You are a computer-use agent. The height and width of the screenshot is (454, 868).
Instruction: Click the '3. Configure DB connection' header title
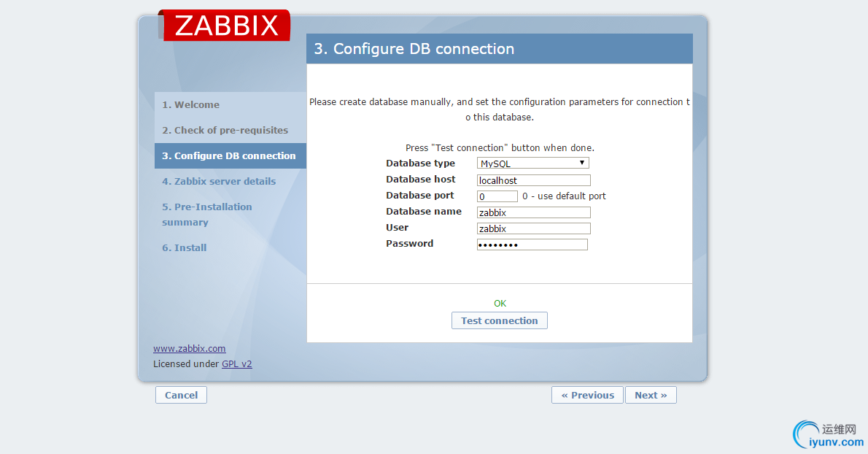coord(414,49)
